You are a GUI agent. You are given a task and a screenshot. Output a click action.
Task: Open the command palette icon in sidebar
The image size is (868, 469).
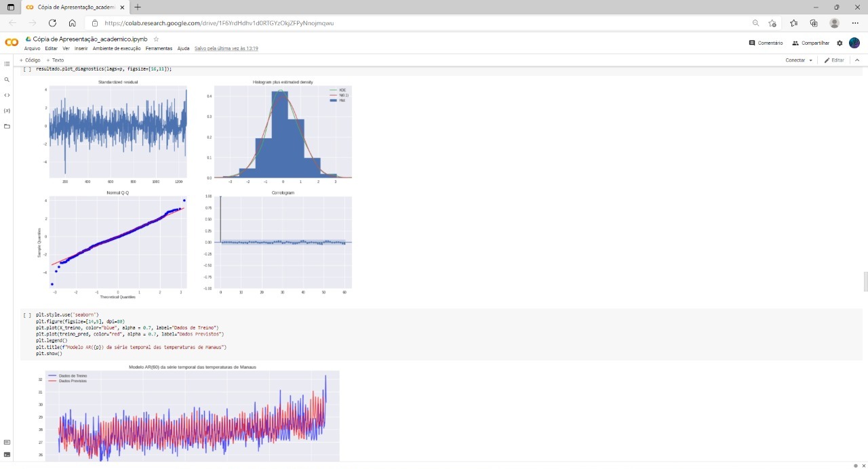[x=7, y=442]
